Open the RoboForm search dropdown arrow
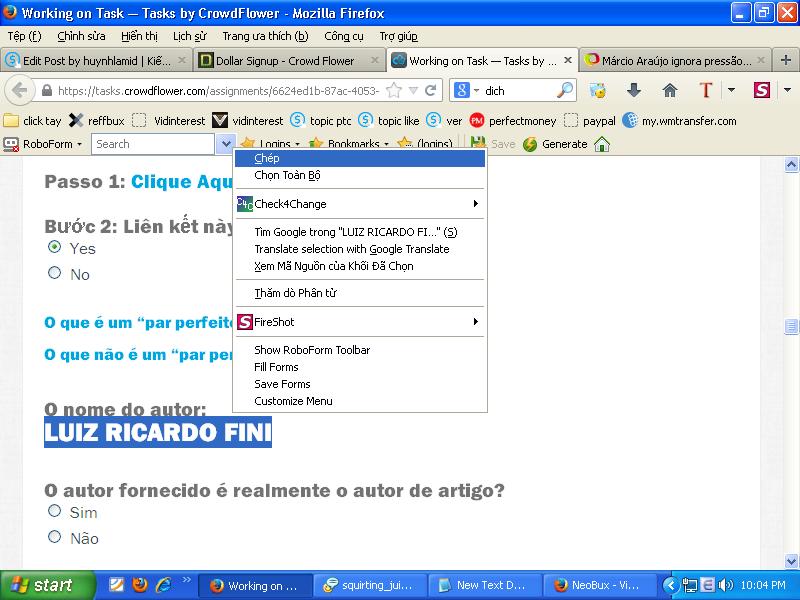 [225, 144]
